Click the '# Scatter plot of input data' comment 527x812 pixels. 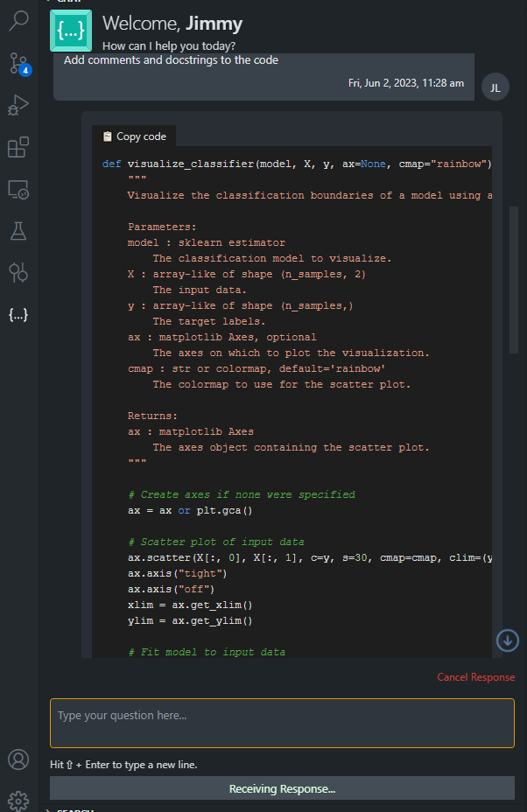pyautogui.click(x=216, y=542)
